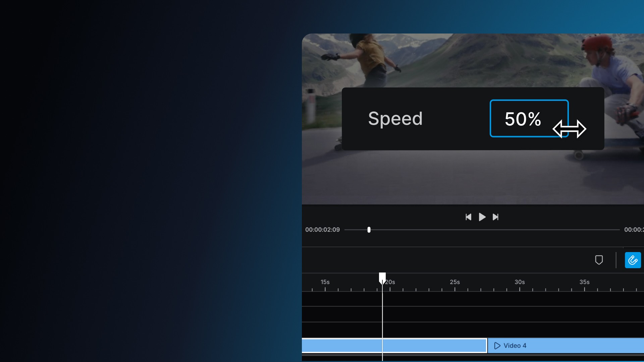Toggle the blue snapping magnet button

tap(633, 260)
